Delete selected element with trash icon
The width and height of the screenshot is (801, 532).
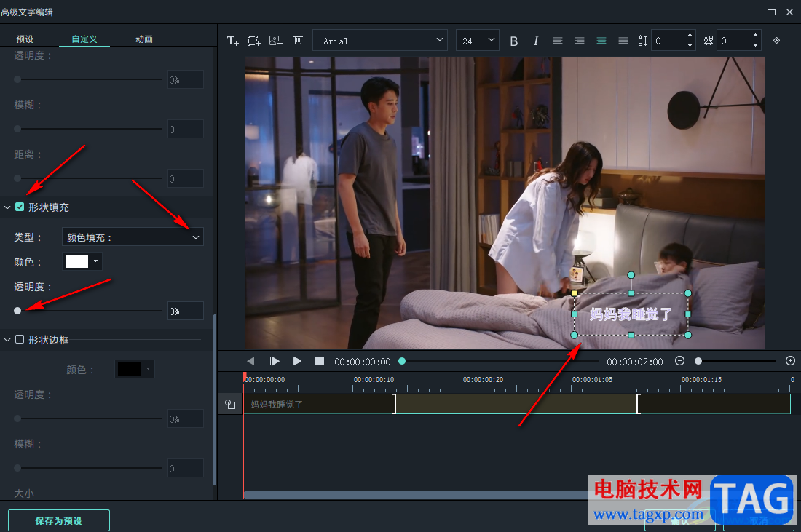pos(299,40)
